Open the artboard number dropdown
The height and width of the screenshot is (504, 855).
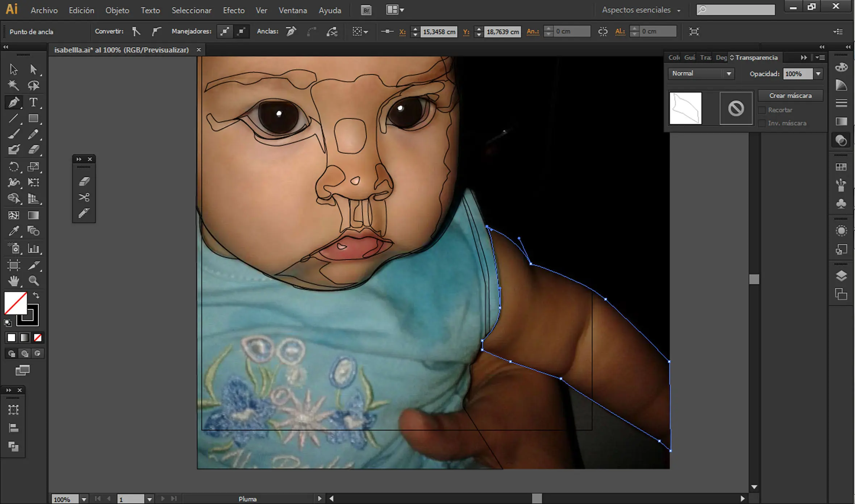click(149, 499)
